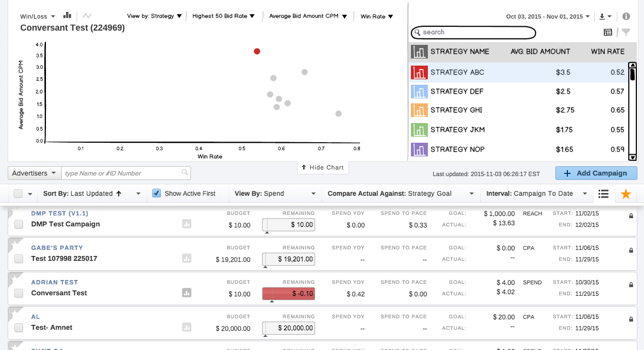Show favorites with orange star icon
644x350 pixels.
pyautogui.click(x=625, y=194)
